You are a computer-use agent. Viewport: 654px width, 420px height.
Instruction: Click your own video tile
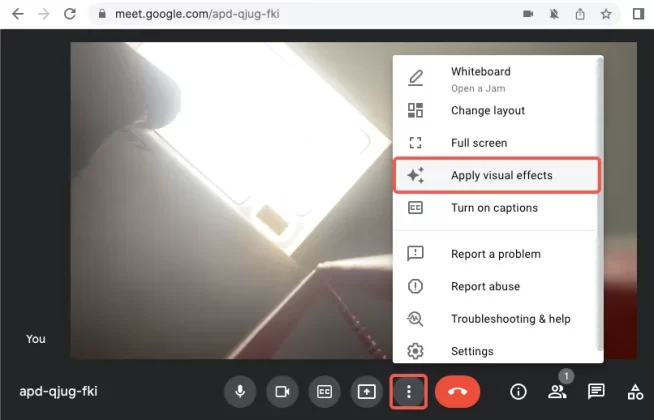click(231, 200)
